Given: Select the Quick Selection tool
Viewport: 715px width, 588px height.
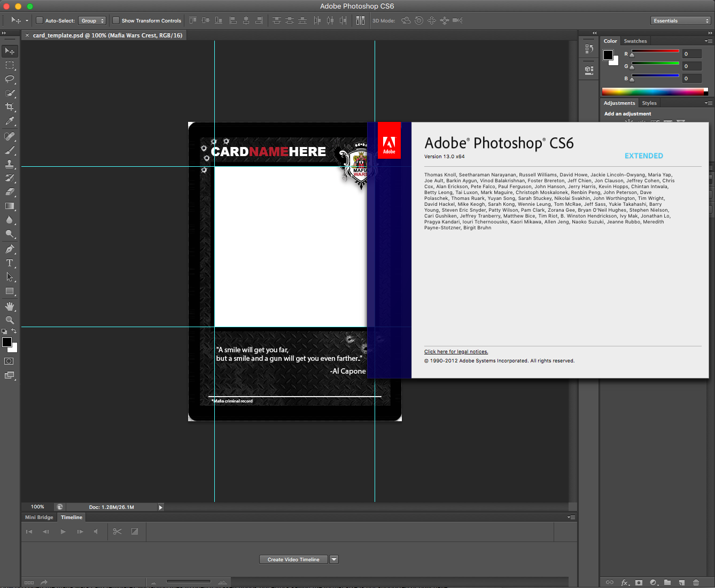Looking at the screenshot, I should [x=10, y=93].
